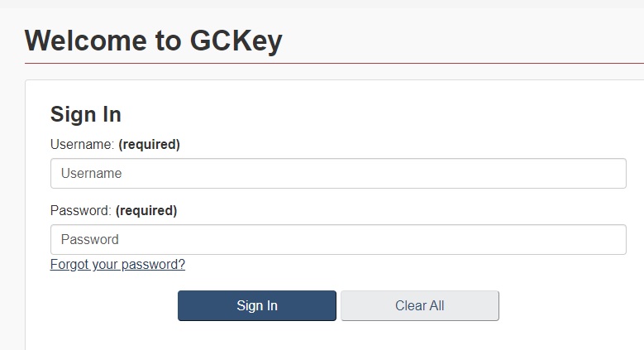Screen dimensions: 644x350
Task: Click the Password: field label
Action: [x=80, y=210]
